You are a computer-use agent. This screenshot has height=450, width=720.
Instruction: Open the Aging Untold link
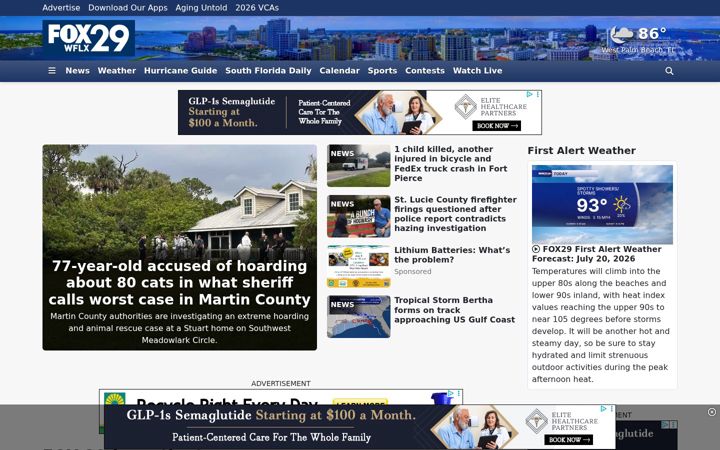(x=201, y=8)
